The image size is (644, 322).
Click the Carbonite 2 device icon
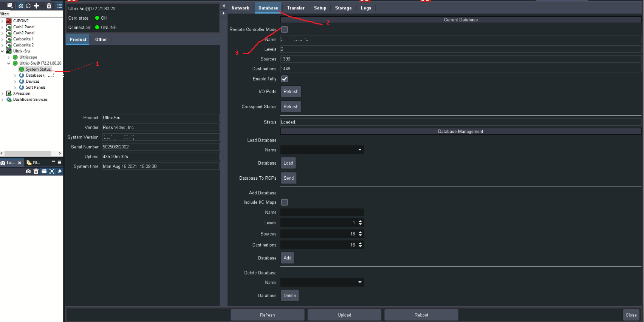(9, 45)
